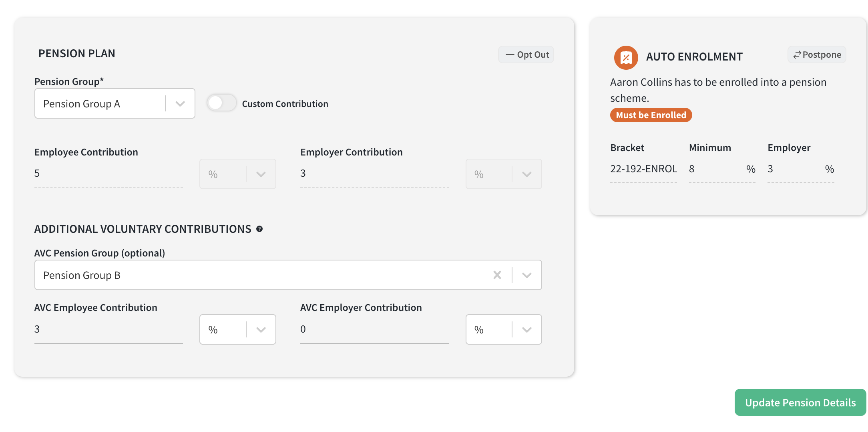The width and height of the screenshot is (868, 432).
Task: Click the Postpone button
Action: [x=817, y=55]
